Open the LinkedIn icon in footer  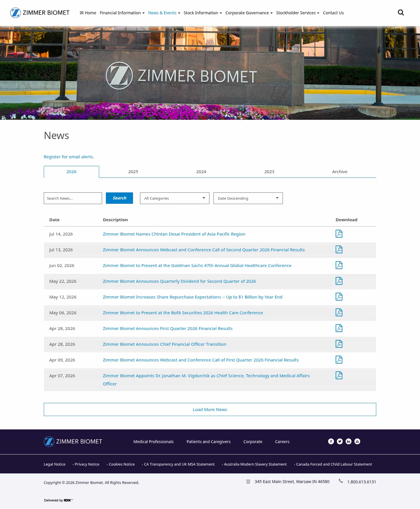tap(348, 441)
